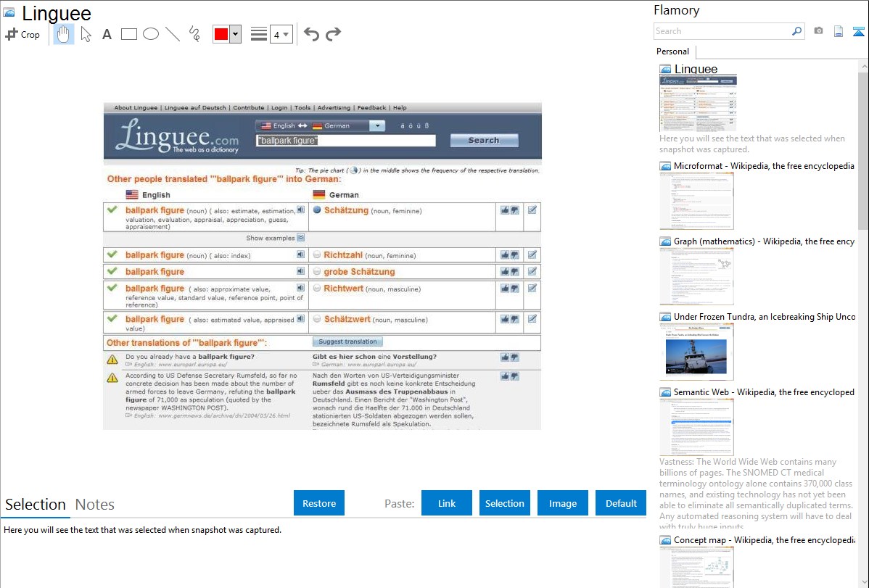The height and width of the screenshot is (588, 869).
Task: Click the edit icon in Schätzung row
Action: coord(532,210)
